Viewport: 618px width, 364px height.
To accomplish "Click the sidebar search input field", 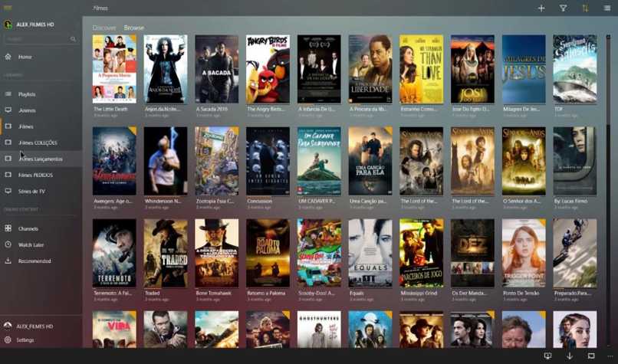I will click(x=41, y=39).
